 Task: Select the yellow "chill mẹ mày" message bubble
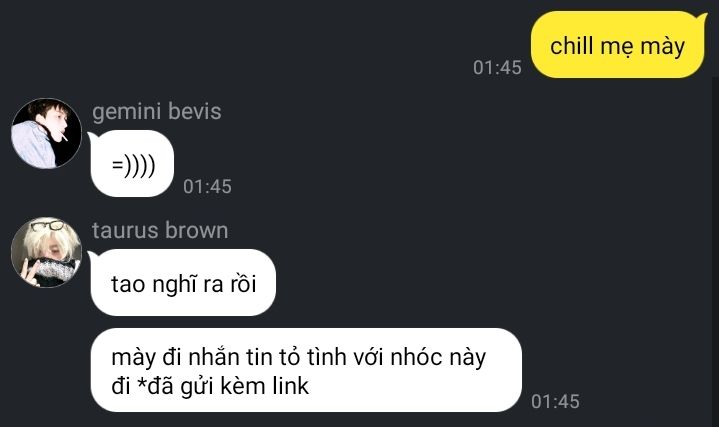tap(619, 45)
